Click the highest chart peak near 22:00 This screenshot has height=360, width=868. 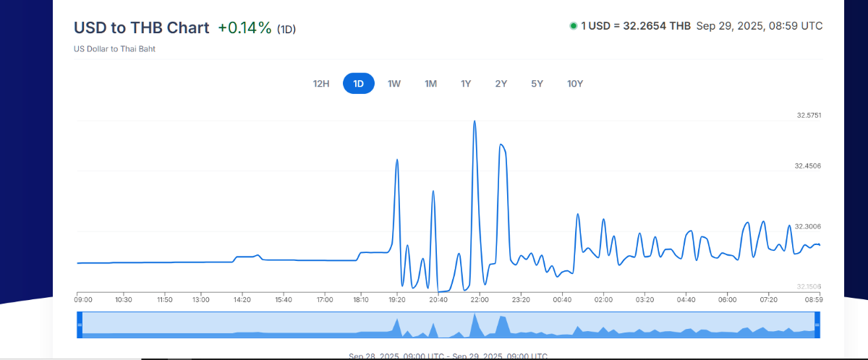click(475, 121)
